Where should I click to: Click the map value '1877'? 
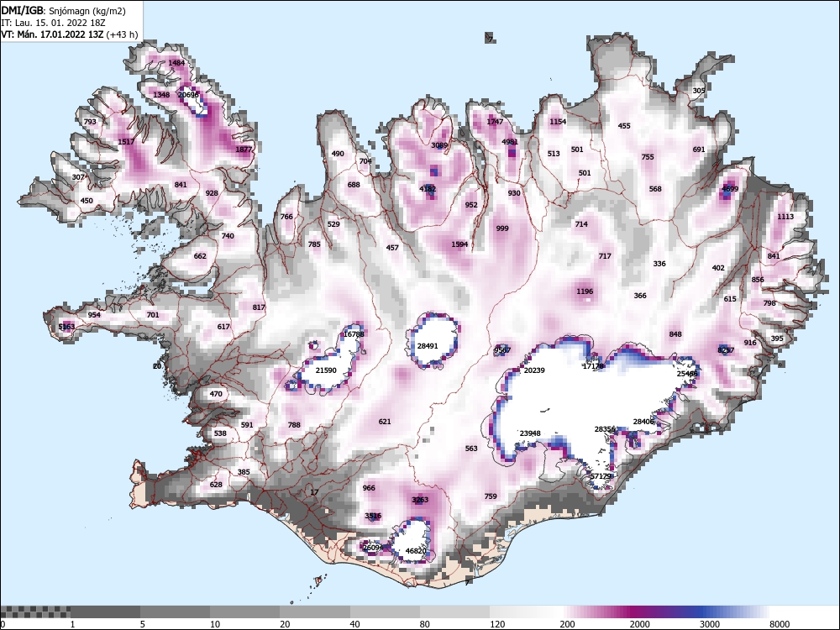click(x=244, y=150)
